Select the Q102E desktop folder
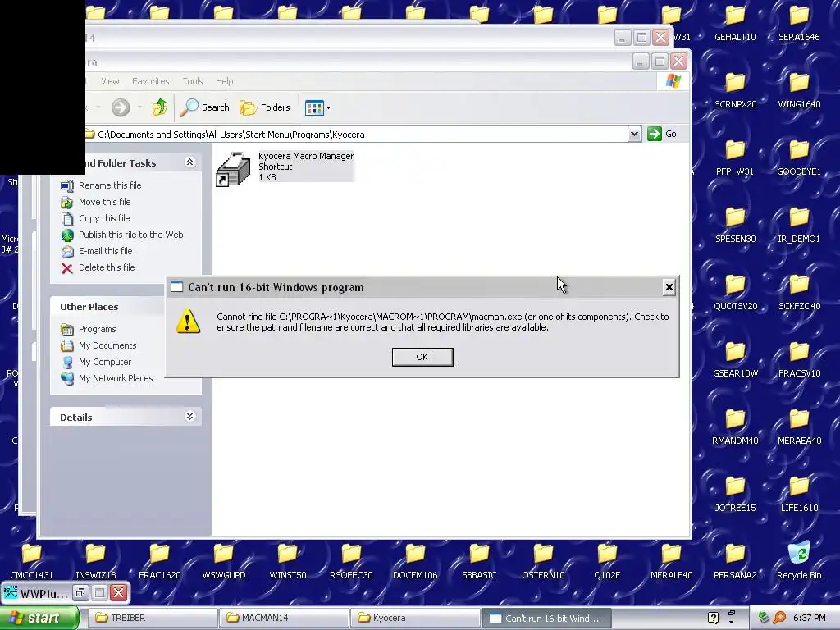 [x=607, y=560]
